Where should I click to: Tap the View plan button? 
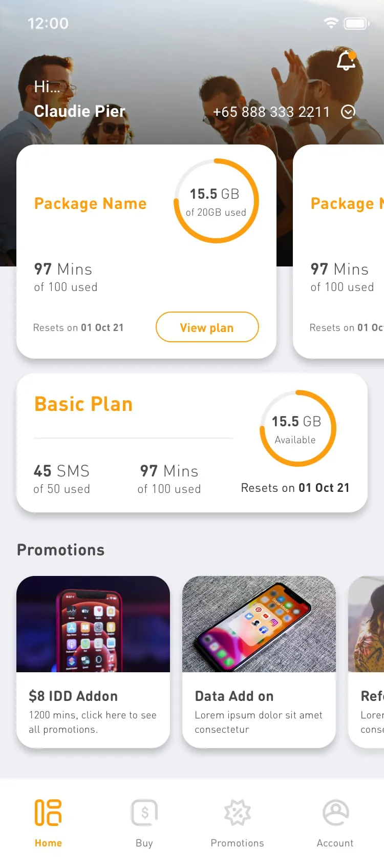tap(207, 327)
